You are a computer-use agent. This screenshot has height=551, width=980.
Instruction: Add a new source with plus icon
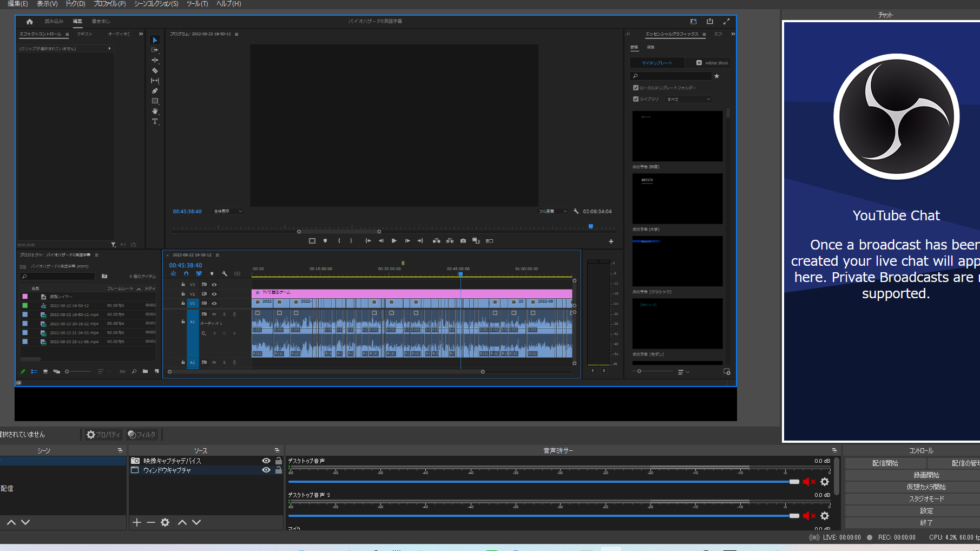pyautogui.click(x=137, y=522)
